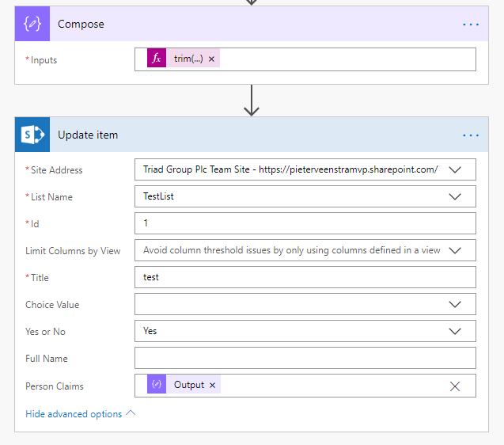Click the Person Claims label
This screenshot has width=504, height=445.
(55, 386)
